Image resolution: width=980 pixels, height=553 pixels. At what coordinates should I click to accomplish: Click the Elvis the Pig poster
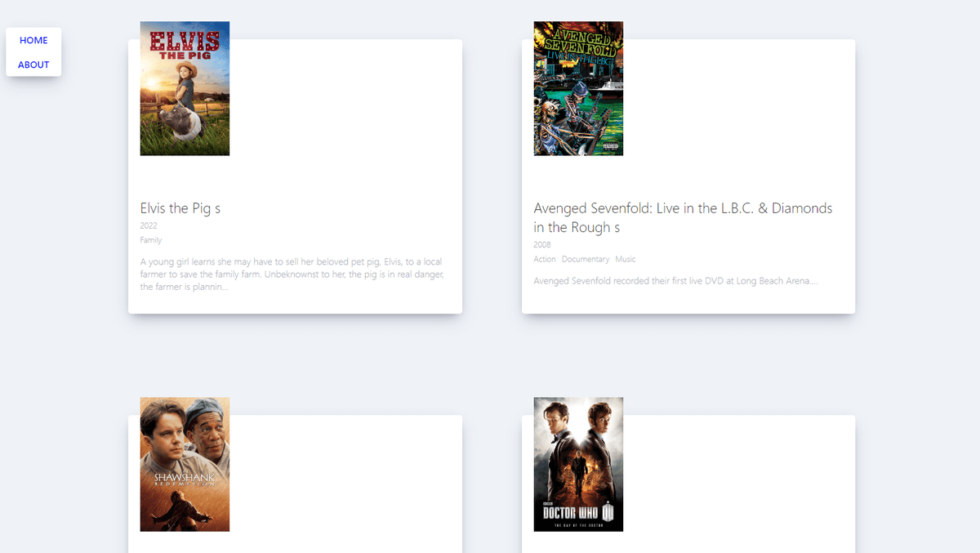(185, 88)
